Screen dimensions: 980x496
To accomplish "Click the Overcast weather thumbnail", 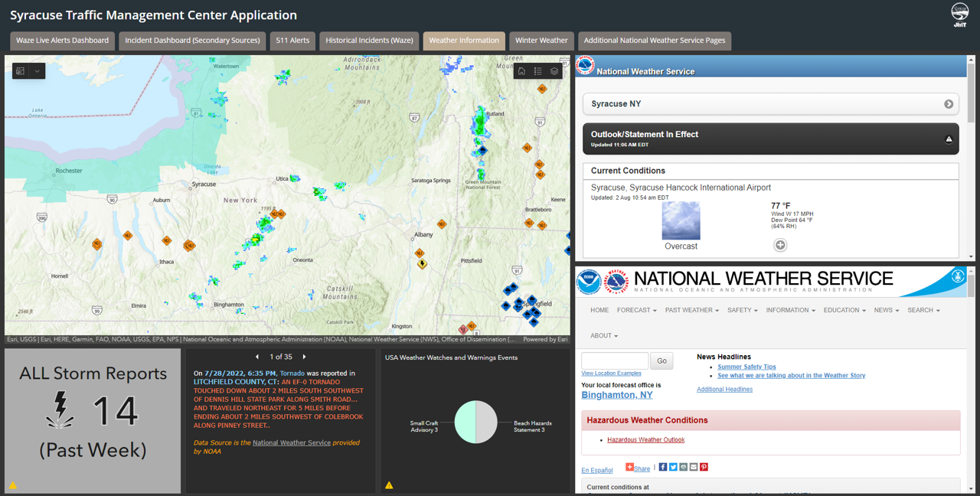I will tap(681, 220).
